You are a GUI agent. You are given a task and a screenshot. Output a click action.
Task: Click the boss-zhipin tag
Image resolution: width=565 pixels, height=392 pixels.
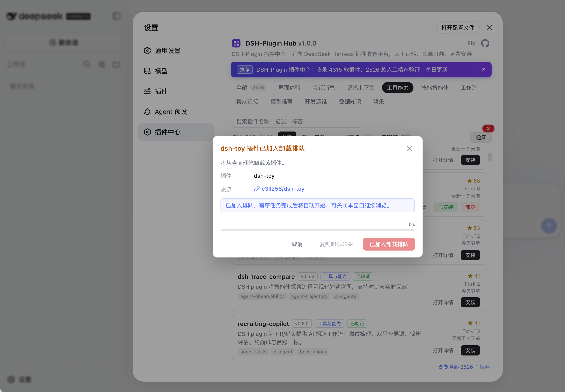pos(313,352)
